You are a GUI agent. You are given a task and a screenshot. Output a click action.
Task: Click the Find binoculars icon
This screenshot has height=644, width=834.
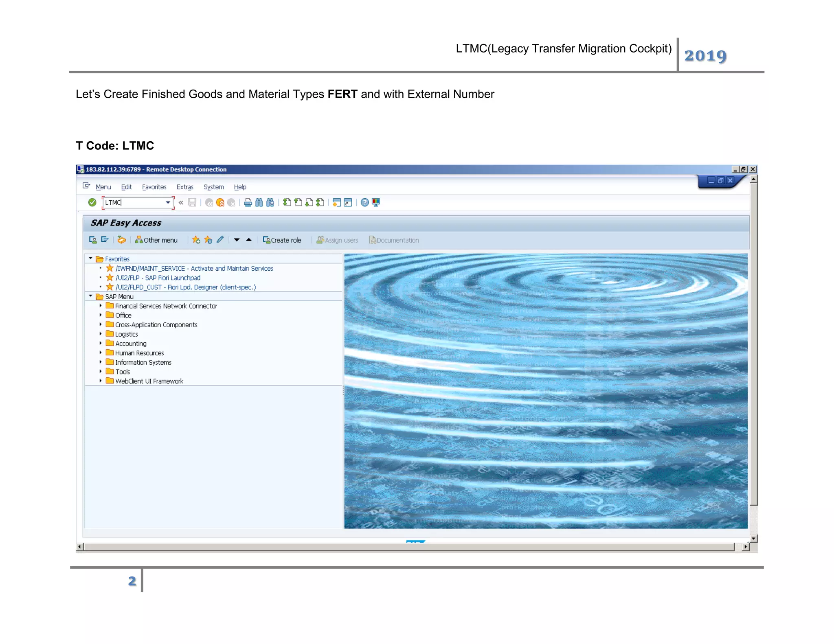tap(259, 202)
